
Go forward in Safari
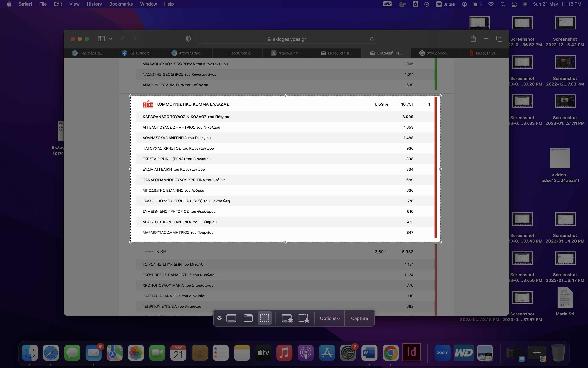pos(135,39)
